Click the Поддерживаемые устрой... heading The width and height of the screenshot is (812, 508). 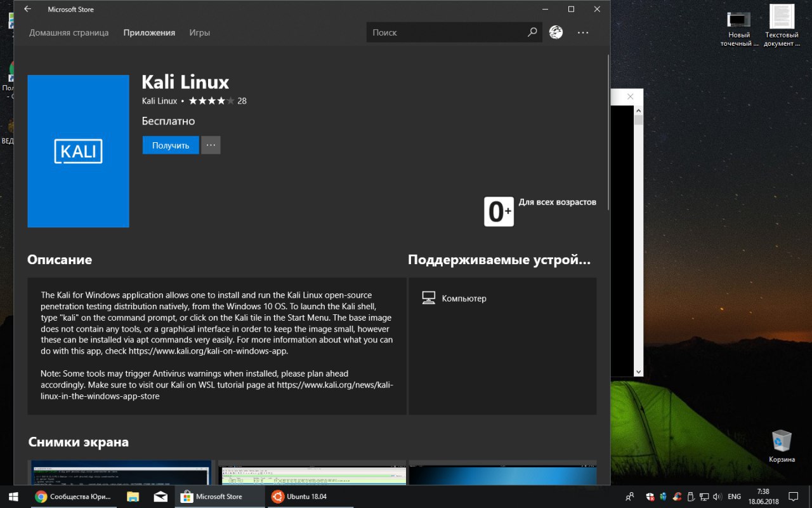[499, 260]
